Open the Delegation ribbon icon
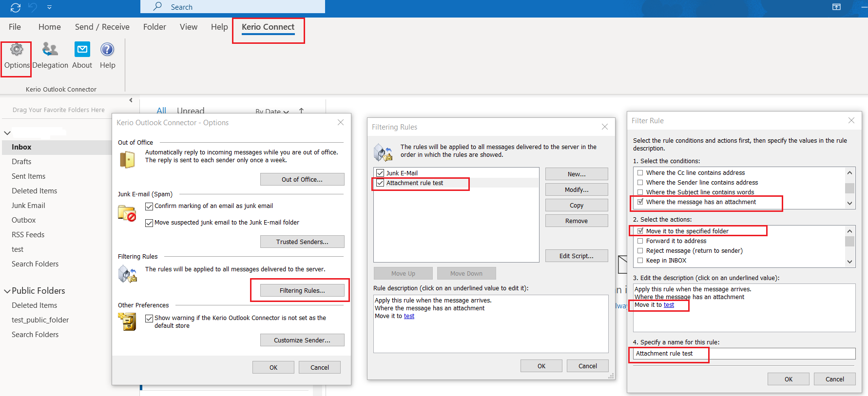Screen dimensions: 868x396 [50, 49]
